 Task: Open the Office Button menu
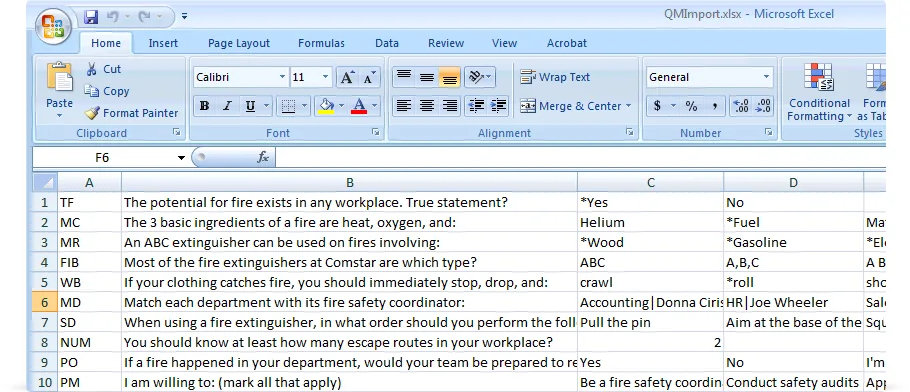[x=53, y=27]
